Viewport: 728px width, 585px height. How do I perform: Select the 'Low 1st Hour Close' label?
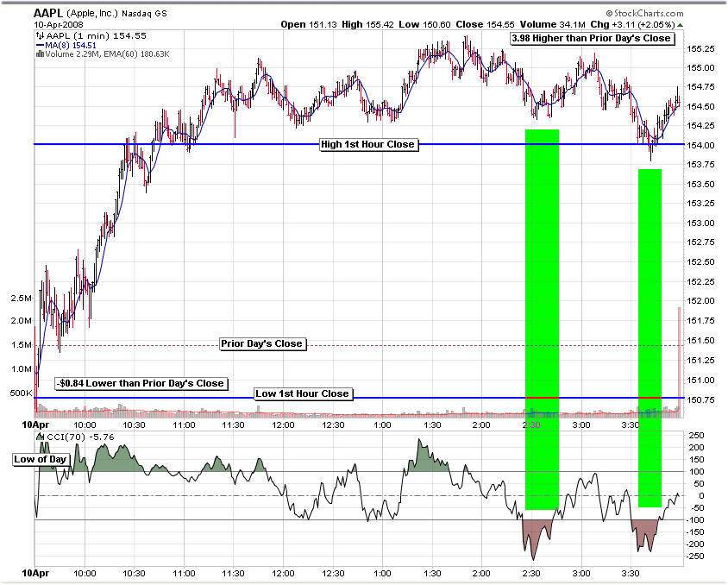click(302, 393)
